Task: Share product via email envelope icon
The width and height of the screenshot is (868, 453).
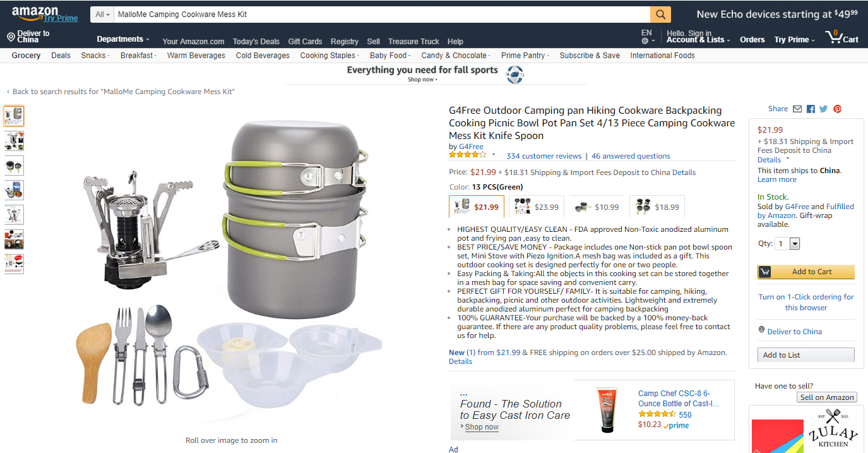Action: (x=797, y=109)
